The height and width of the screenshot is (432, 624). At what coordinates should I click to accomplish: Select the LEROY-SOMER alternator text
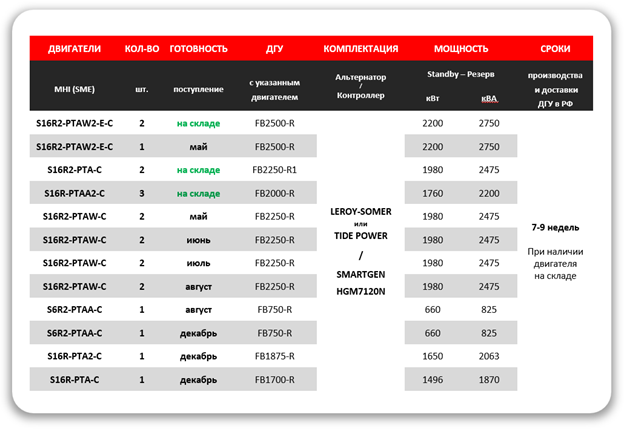point(361,211)
